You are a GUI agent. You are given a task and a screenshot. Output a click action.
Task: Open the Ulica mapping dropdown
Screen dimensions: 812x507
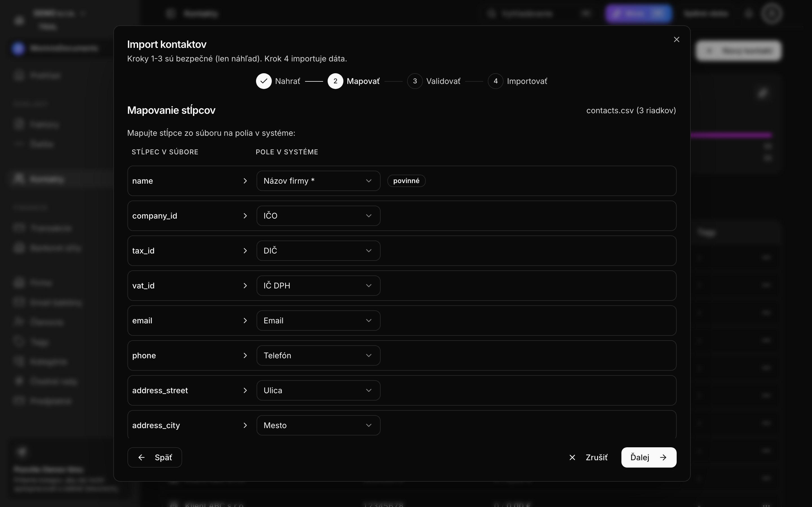pyautogui.click(x=318, y=390)
